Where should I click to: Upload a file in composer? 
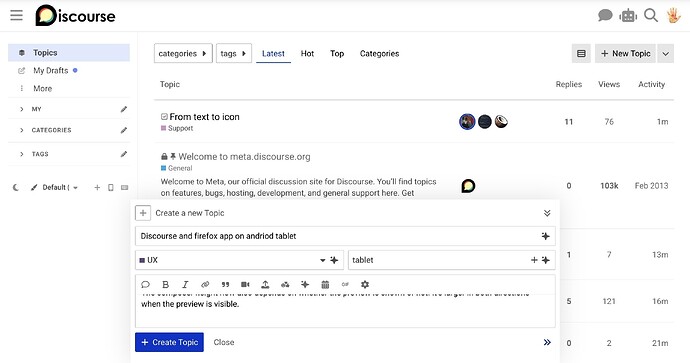265,285
